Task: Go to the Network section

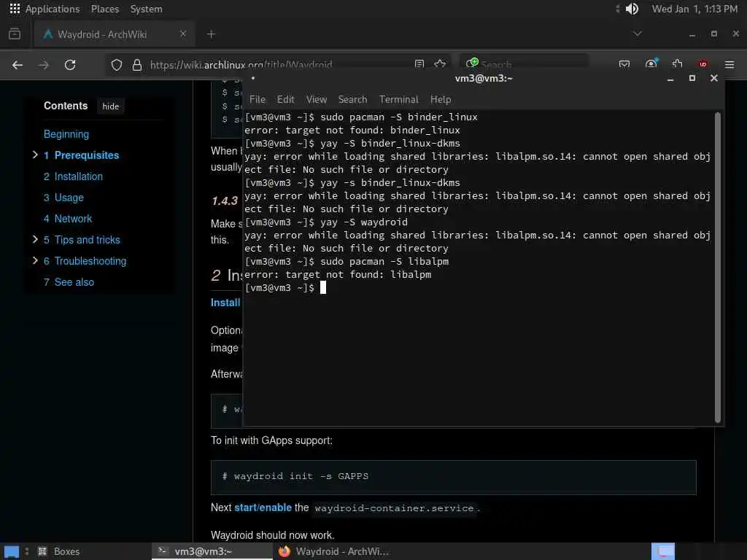Action: [68, 219]
